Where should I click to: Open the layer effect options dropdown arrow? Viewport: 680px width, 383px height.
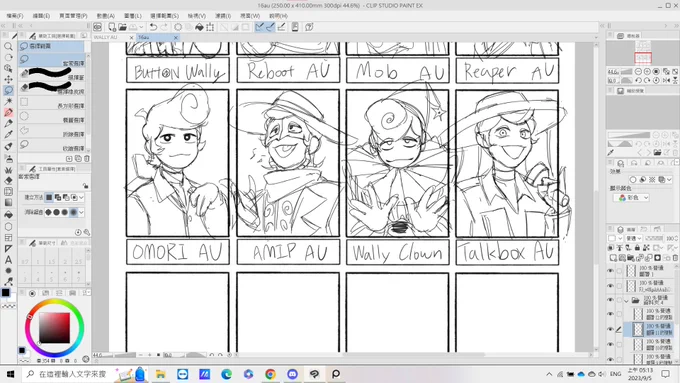[x=670, y=180]
